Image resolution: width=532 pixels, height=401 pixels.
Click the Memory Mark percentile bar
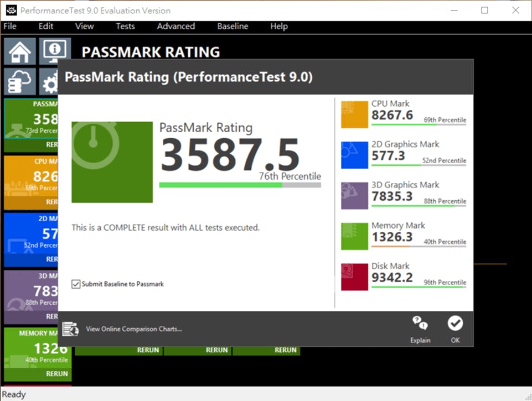click(419, 247)
